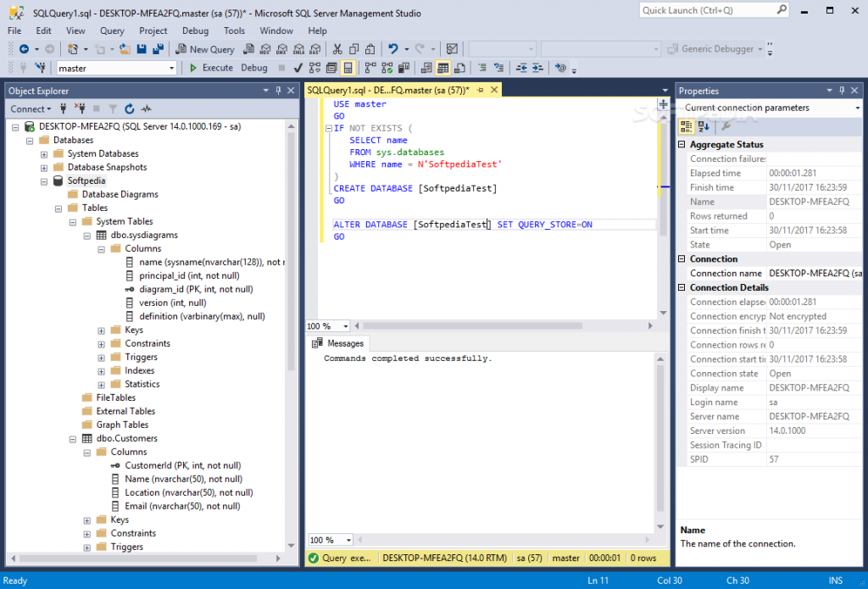Open the editor zoom percentage selector
The image size is (868, 589).
click(x=327, y=325)
